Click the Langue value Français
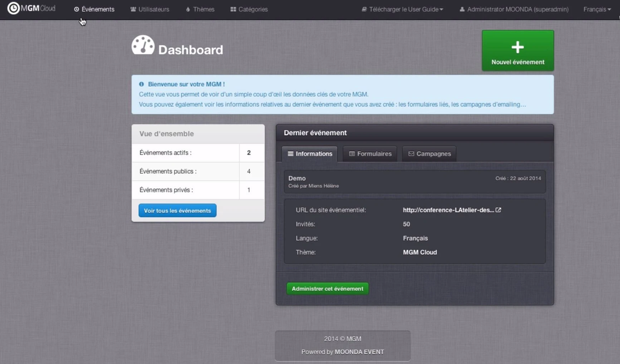 coord(415,238)
